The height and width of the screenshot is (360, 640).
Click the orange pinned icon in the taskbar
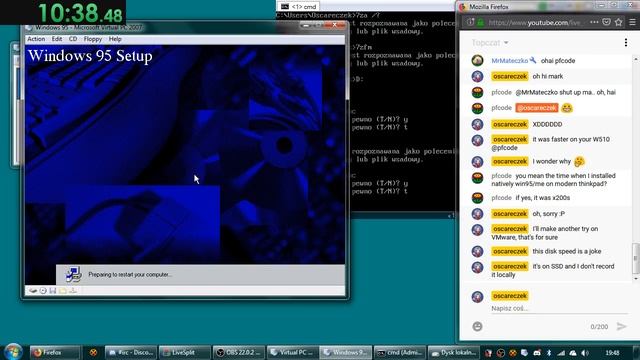pos(93,352)
